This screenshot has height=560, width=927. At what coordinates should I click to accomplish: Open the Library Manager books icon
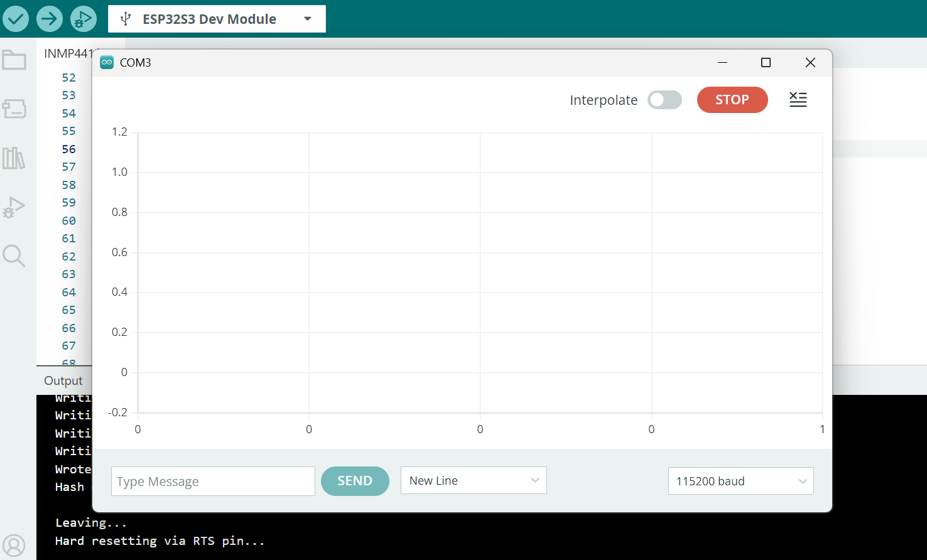point(14,158)
